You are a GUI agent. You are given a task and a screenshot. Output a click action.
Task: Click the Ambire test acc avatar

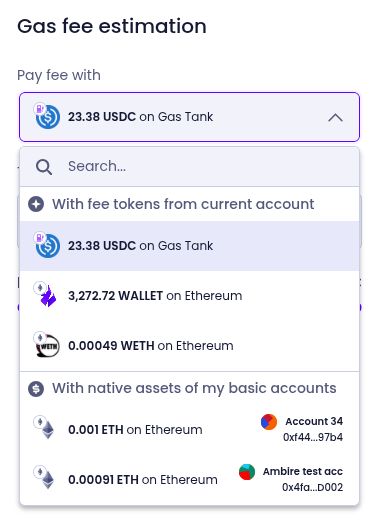click(247, 472)
